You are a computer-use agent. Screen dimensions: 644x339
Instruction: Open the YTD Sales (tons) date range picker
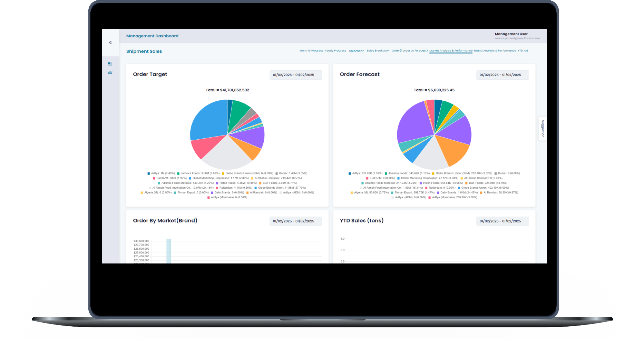pyautogui.click(x=502, y=221)
